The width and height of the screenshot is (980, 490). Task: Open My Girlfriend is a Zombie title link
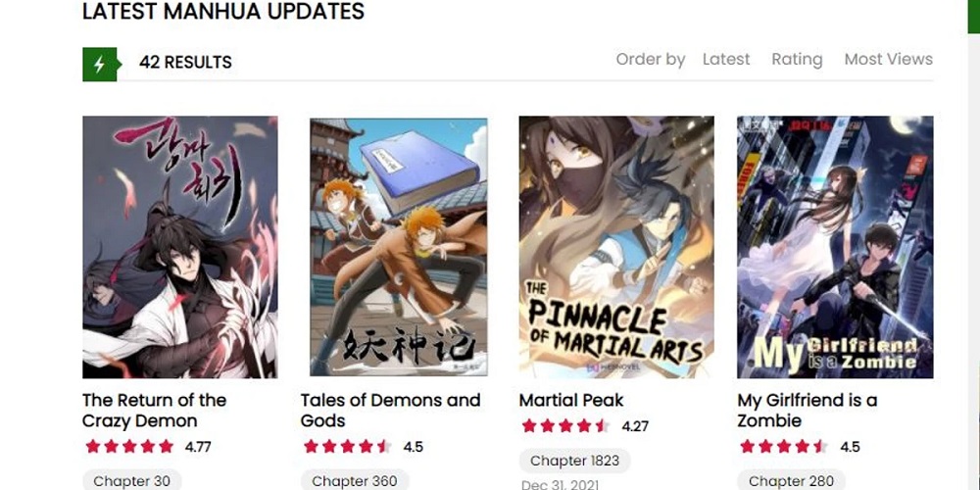tap(807, 410)
